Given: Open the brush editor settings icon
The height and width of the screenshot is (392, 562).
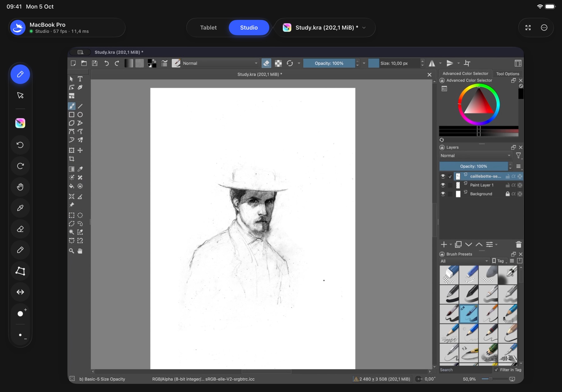Looking at the screenshot, I should (164, 63).
